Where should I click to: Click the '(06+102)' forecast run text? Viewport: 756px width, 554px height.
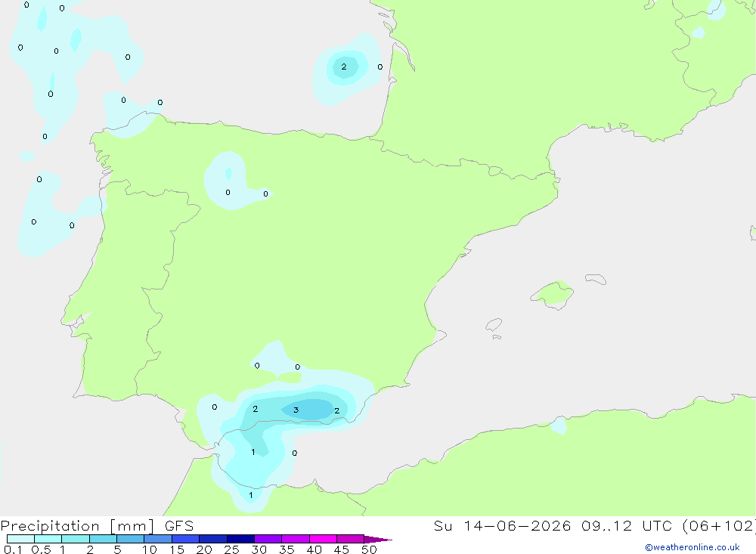pos(720,525)
